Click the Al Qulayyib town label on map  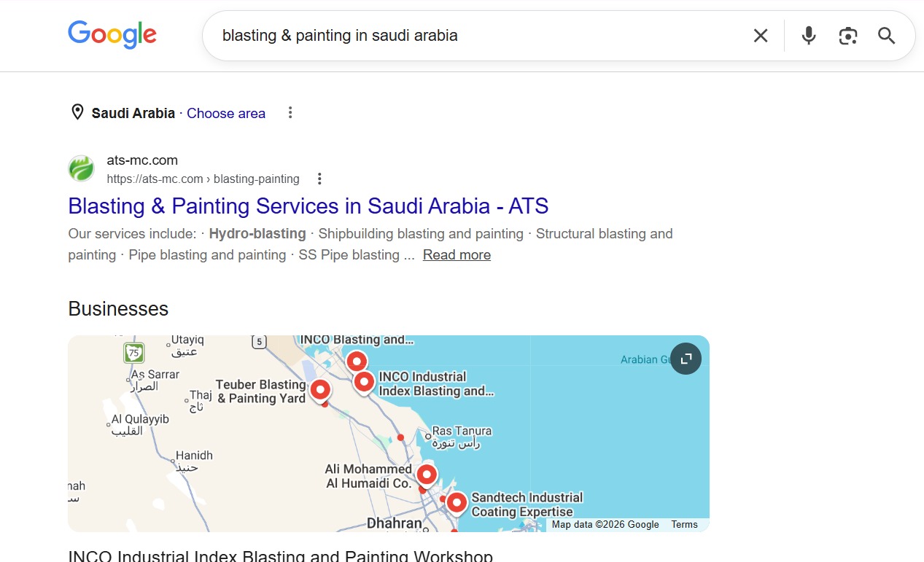pos(140,425)
